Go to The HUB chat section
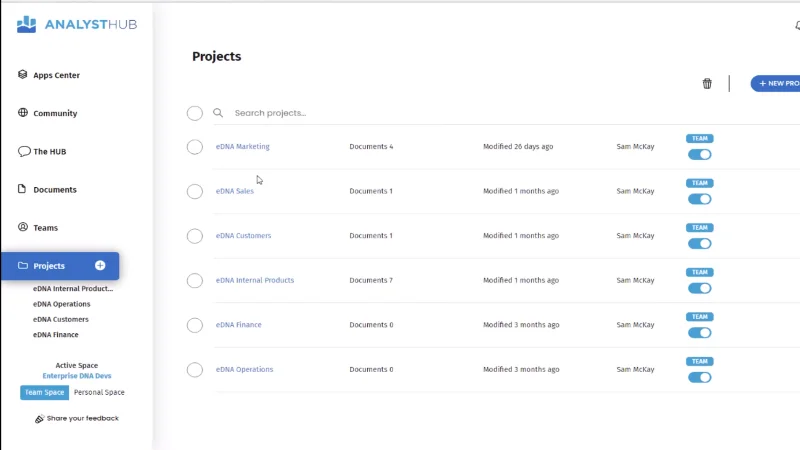Viewport: 800px width, 450px height. coord(49,152)
